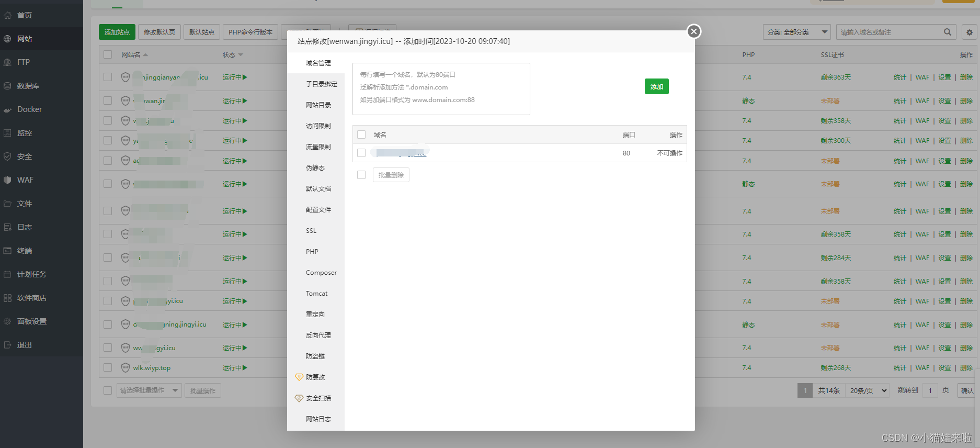Check the jingqianyan site row checkbox
Screen dimensions: 980x448
(x=108, y=77)
